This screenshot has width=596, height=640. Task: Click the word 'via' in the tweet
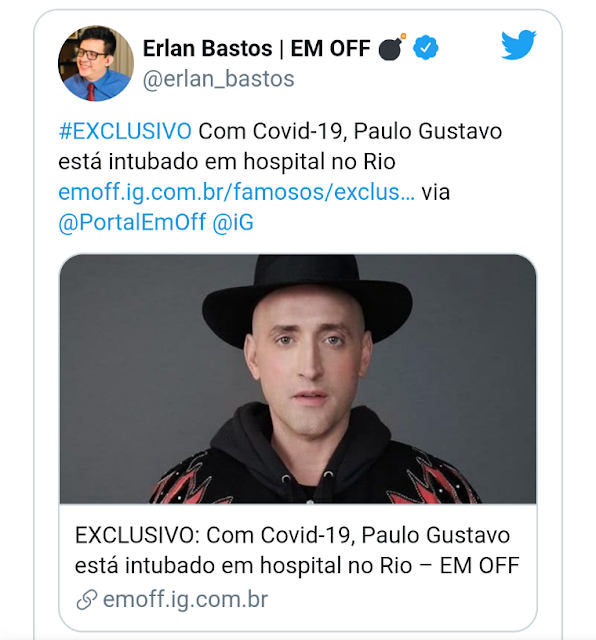click(436, 192)
